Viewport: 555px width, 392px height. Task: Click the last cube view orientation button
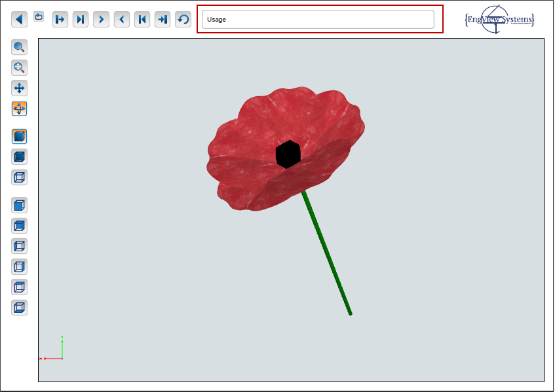(20, 308)
